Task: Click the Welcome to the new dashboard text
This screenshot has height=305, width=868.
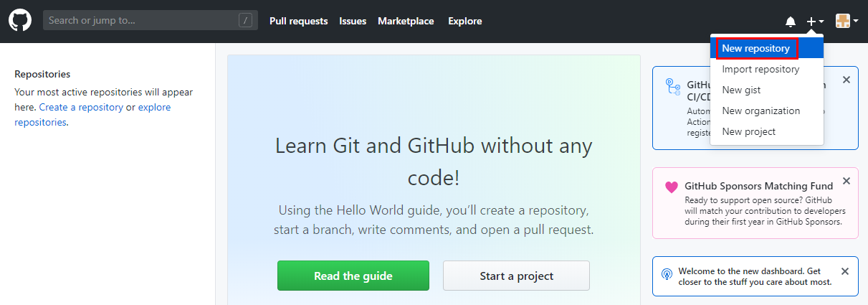Action: pos(755,276)
